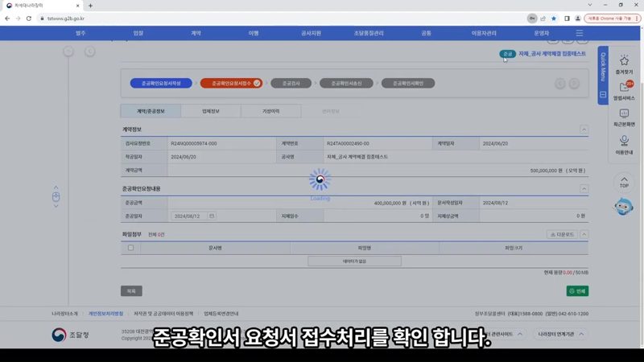644x362 pixels.
Task: Click the Quick Menu collapse icon
Action: [x=603, y=95]
